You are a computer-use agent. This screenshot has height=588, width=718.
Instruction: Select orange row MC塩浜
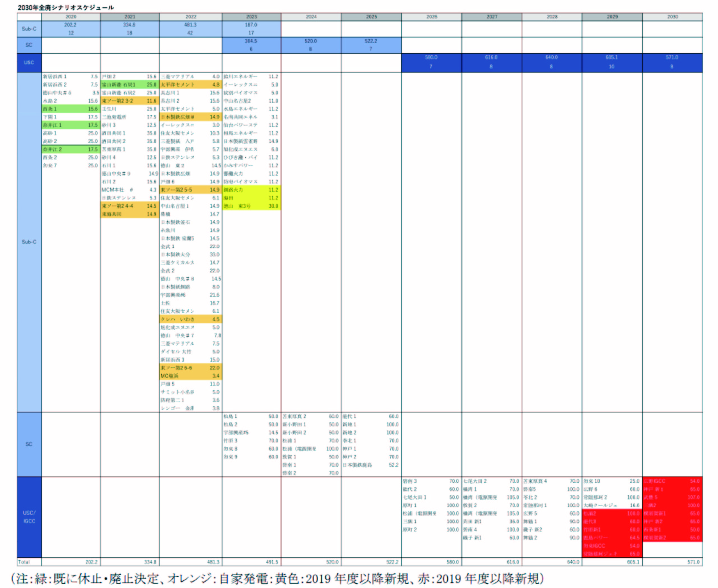[x=191, y=376]
